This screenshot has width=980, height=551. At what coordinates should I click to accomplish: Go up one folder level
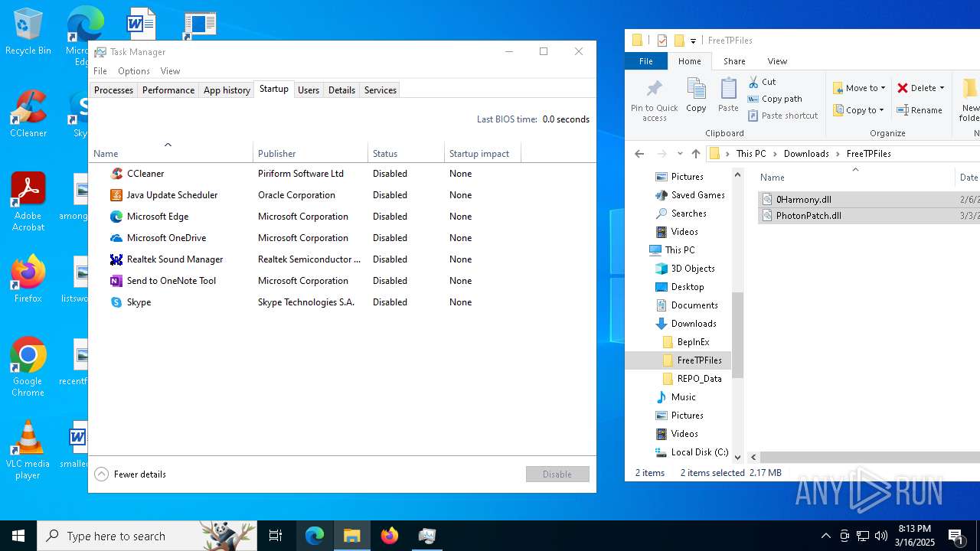695,154
